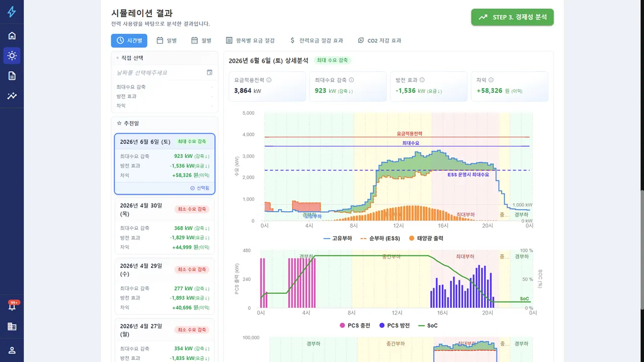Select the 2026년 6월 6일 (토) recommended card
Screen dimensions: 644x362
[x=165, y=164]
